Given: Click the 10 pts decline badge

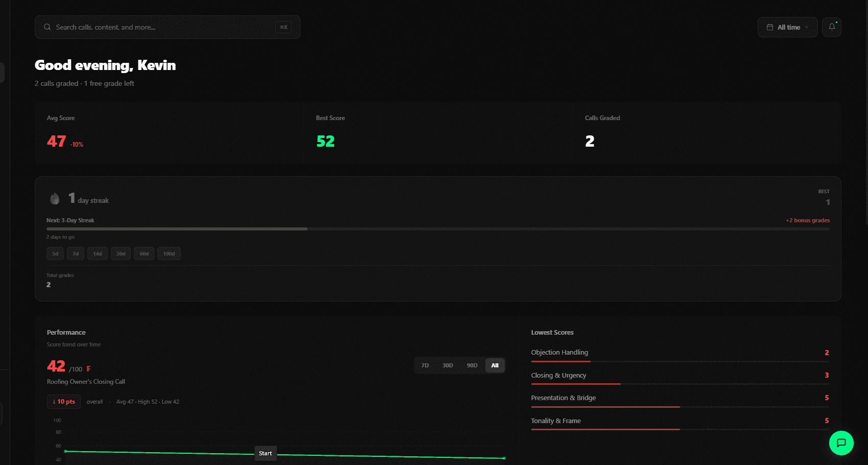Looking at the screenshot, I should coord(64,402).
